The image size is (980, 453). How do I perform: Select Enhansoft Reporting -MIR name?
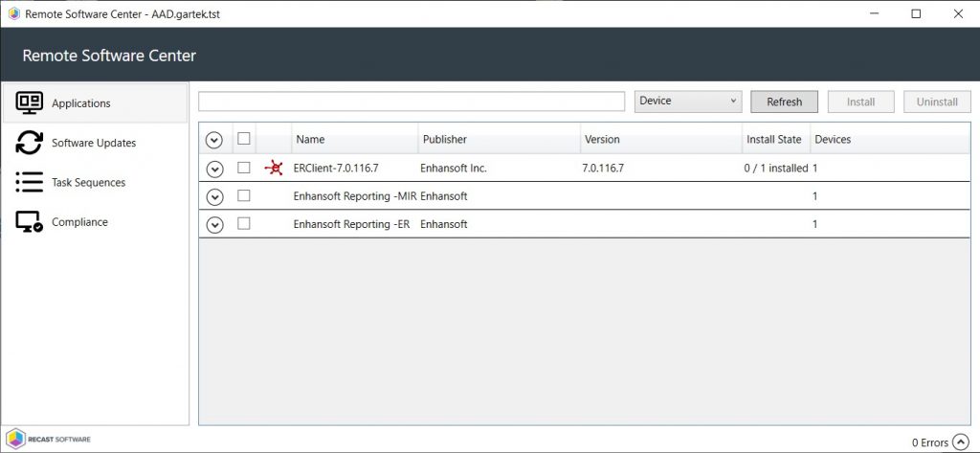pyautogui.click(x=354, y=195)
